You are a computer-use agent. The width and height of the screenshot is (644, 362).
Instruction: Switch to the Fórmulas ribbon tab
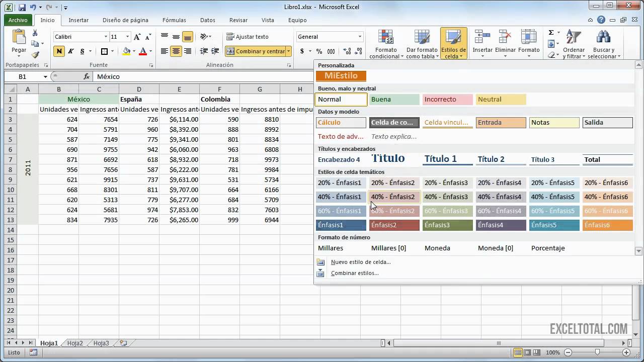[x=174, y=20]
